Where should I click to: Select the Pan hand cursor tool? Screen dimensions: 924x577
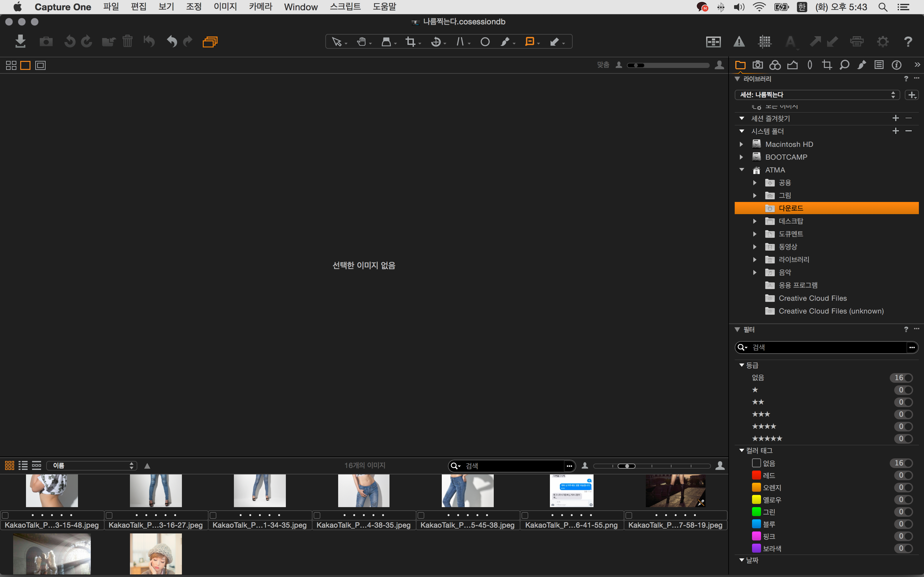pyautogui.click(x=361, y=42)
